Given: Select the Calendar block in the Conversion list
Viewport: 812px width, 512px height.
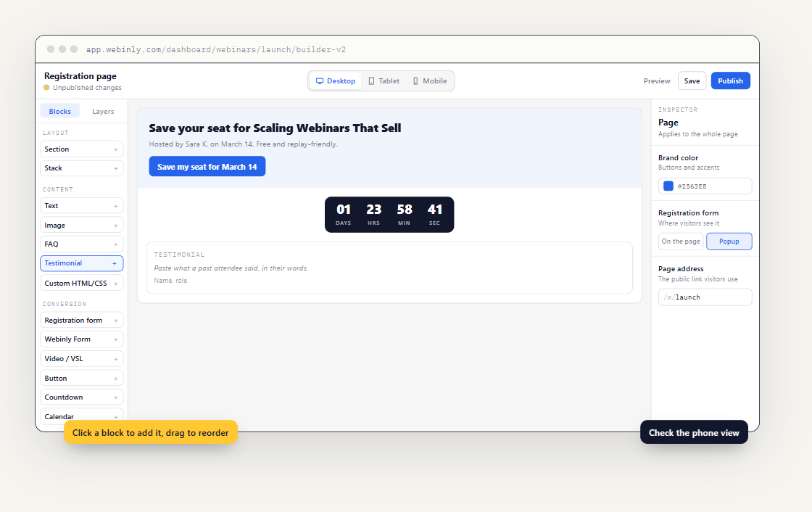Looking at the screenshot, I should [x=81, y=416].
